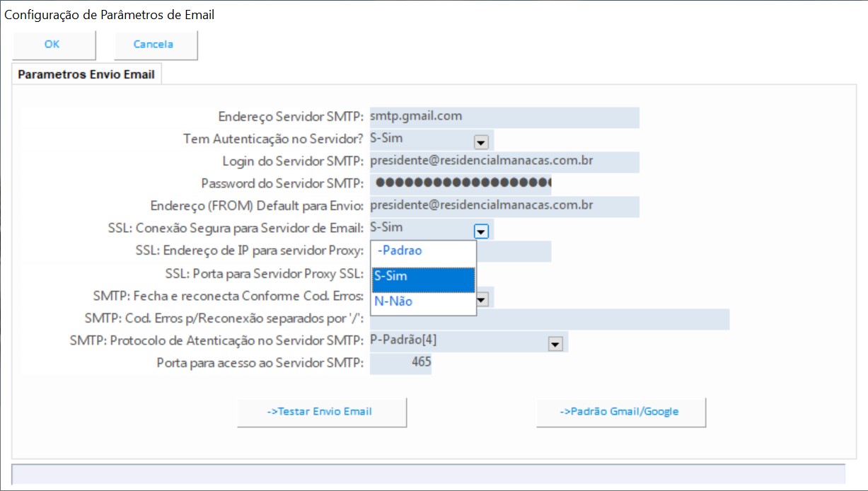Collapse the SSL Conexão Segura dropdown arrow
This screenshot has height=491, width=868.
point(481,231)
